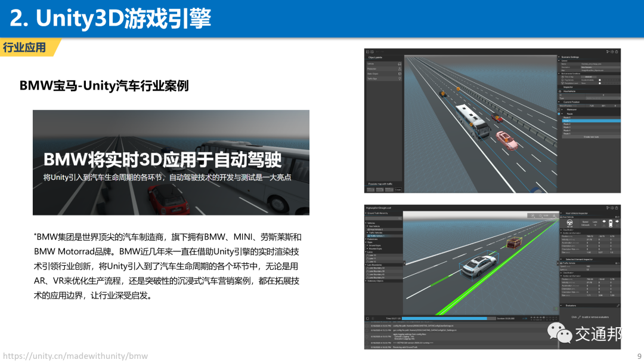644x363 pixels.
Task: Collapse the Environmental Conditions section
Action: 559,73
